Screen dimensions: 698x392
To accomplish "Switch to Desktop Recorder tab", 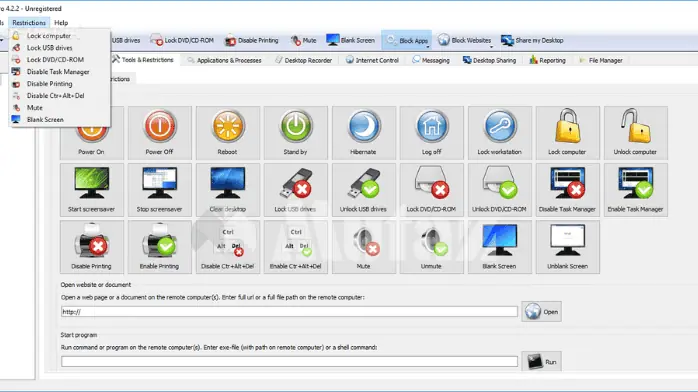I will 304,60.
